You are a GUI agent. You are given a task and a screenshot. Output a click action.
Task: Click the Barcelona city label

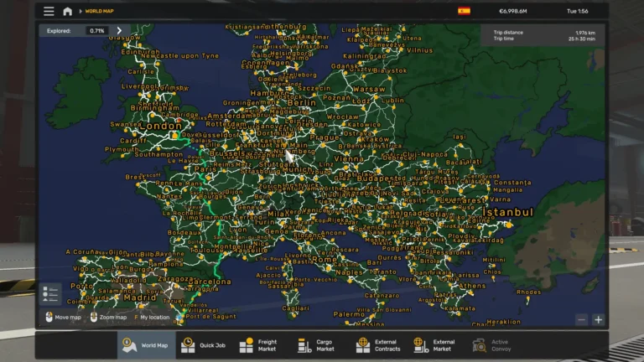click(210, 282)
